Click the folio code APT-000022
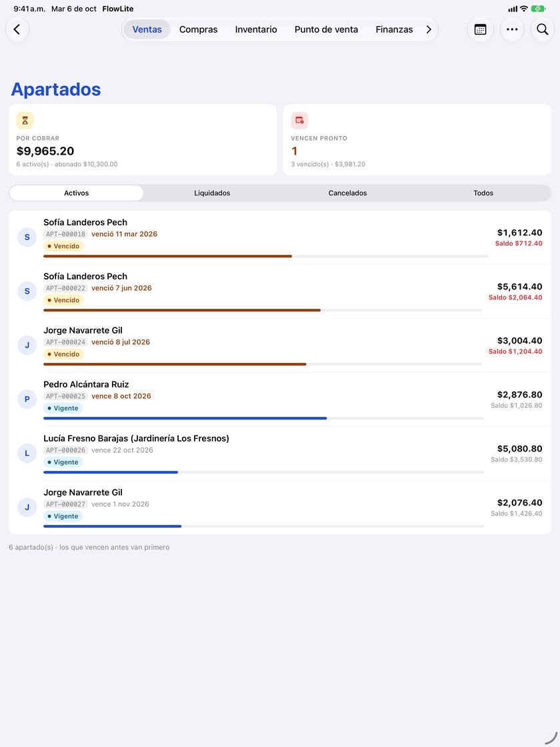Viewport: 560px width, 747px height. [66, 288]
